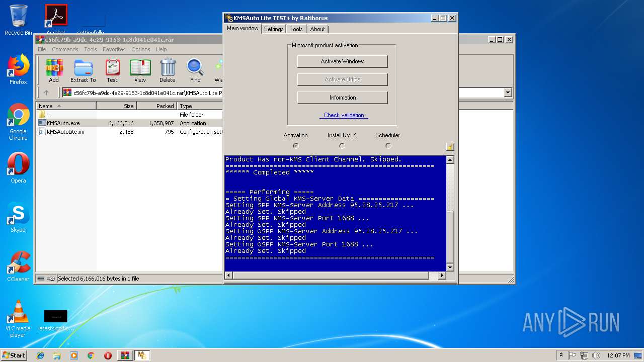
Task: Click Packed column header in WinRAR
Action: [x=156, y=106]
